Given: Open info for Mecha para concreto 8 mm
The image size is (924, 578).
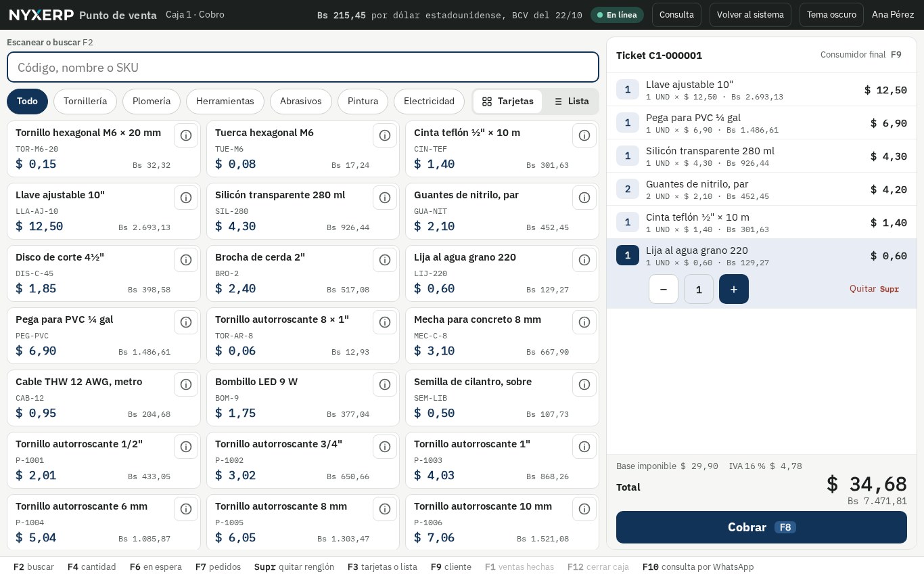Looking at the screenshot, I should [584, 322].
